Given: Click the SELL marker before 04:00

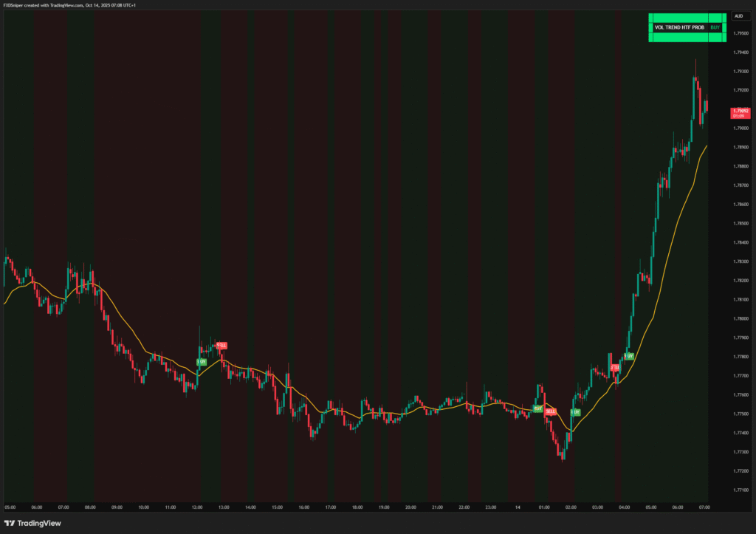Looking at the screenshot, I should point(614,367).
